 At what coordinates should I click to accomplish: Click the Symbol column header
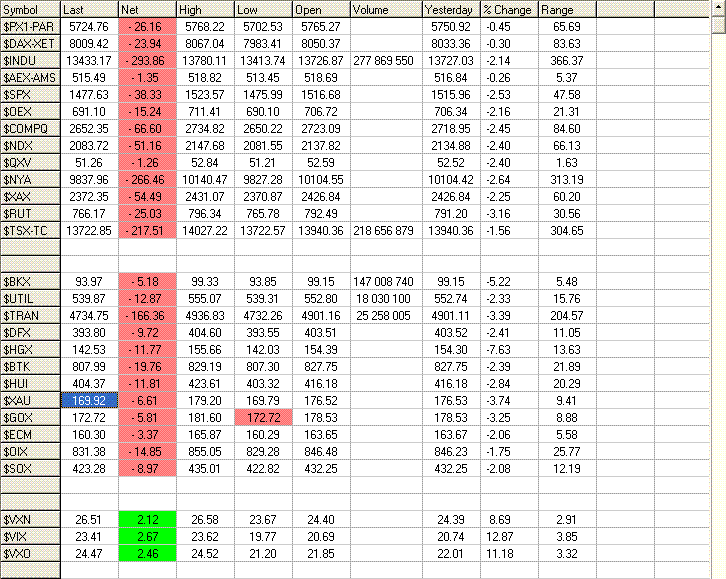[x=30, y=9]
